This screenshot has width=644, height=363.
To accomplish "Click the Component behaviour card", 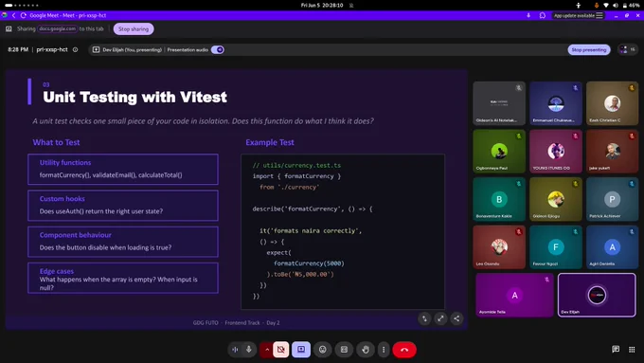I will pyautogui.click(x=123, y=242).
